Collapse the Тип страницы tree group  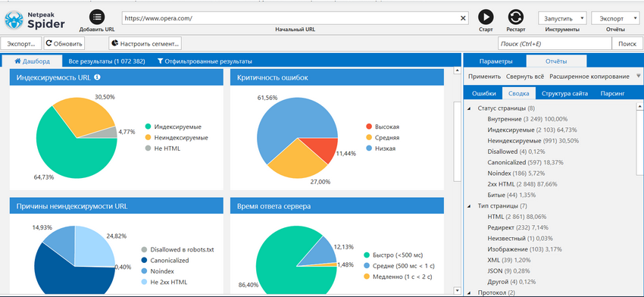(x=469, y=206)
